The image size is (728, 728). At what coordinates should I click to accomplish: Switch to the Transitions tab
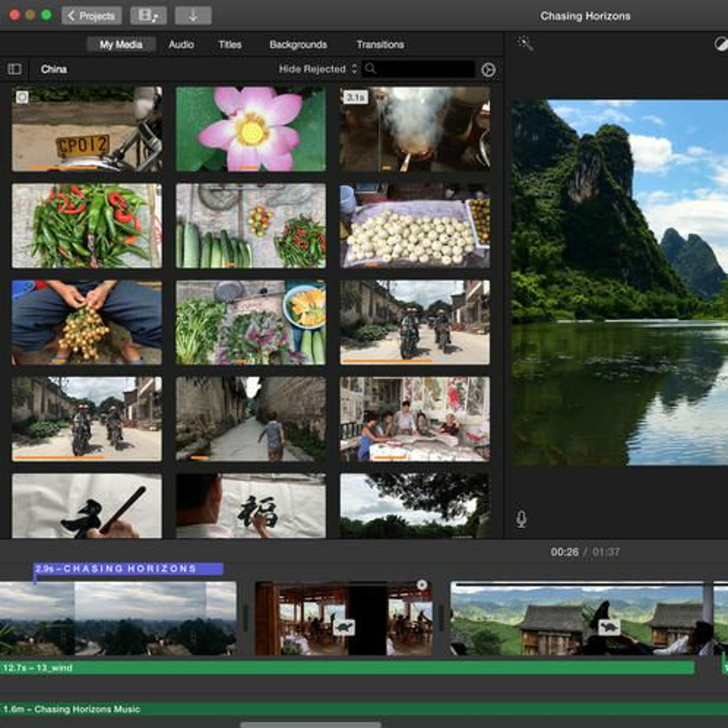(380, 45)
